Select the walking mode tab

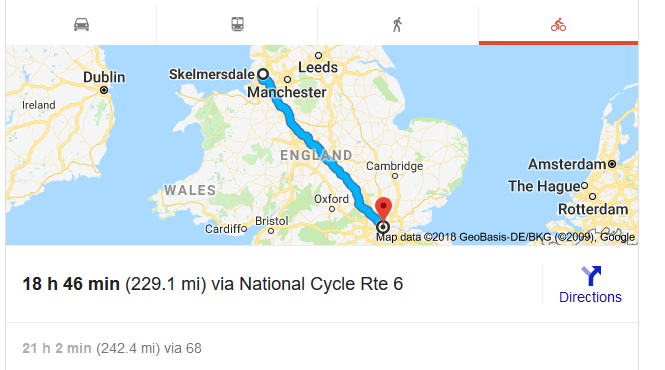398,24
